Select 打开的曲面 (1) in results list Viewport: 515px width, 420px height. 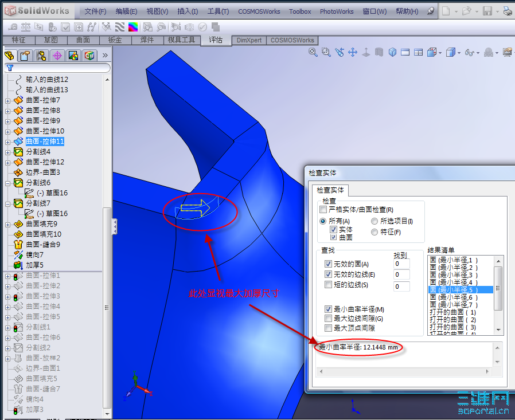(452, 312)
